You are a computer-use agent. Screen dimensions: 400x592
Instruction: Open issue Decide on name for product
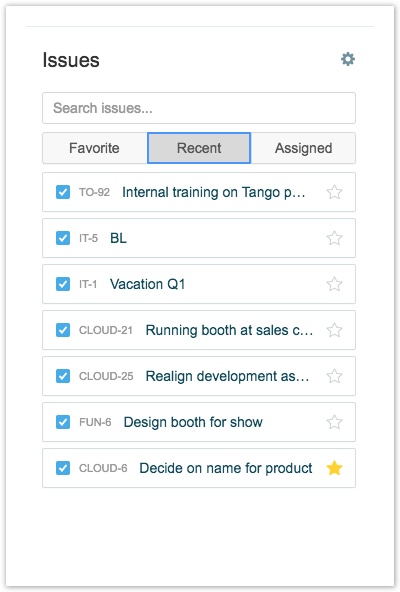coord(226,468)
